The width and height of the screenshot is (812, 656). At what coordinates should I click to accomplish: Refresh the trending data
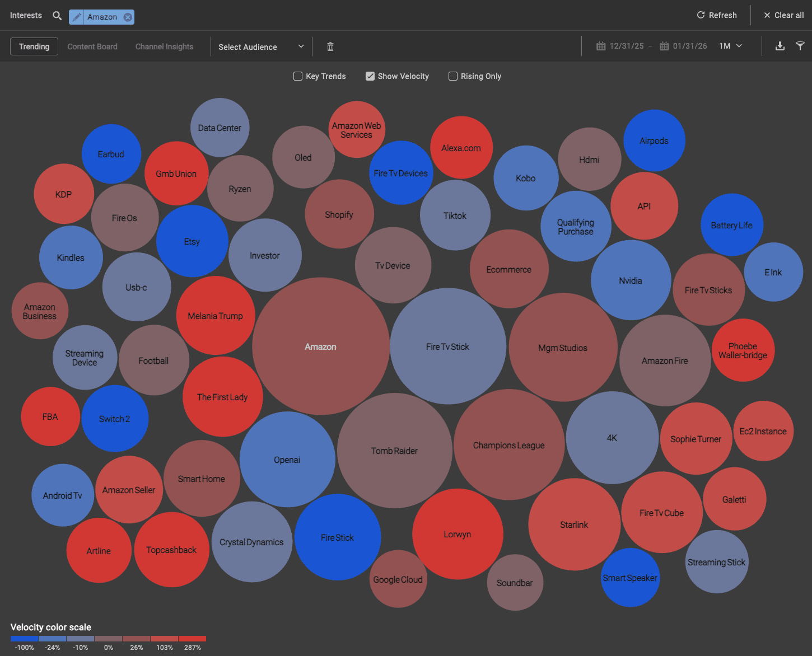click(717, 15)
